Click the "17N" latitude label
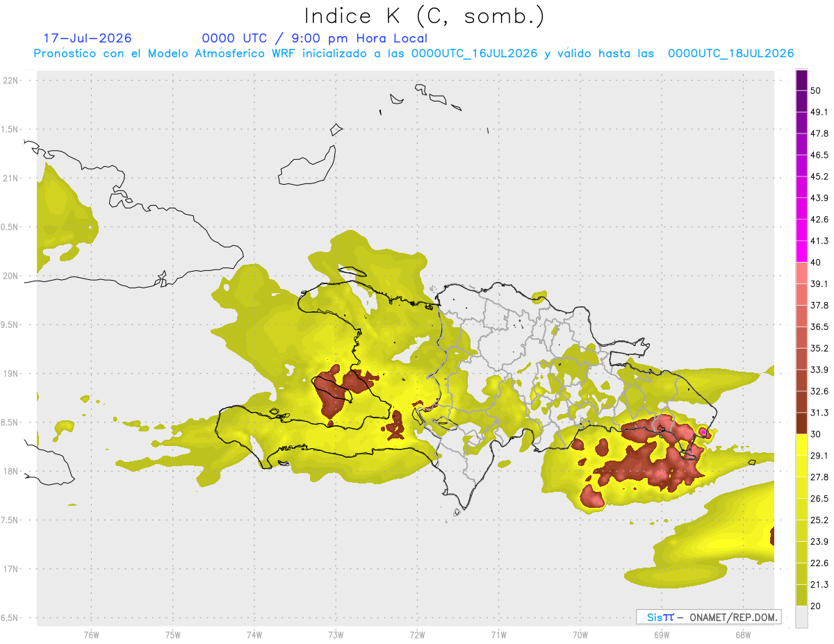Viewport: 834px width, 644px height. [x=10, y=569]
